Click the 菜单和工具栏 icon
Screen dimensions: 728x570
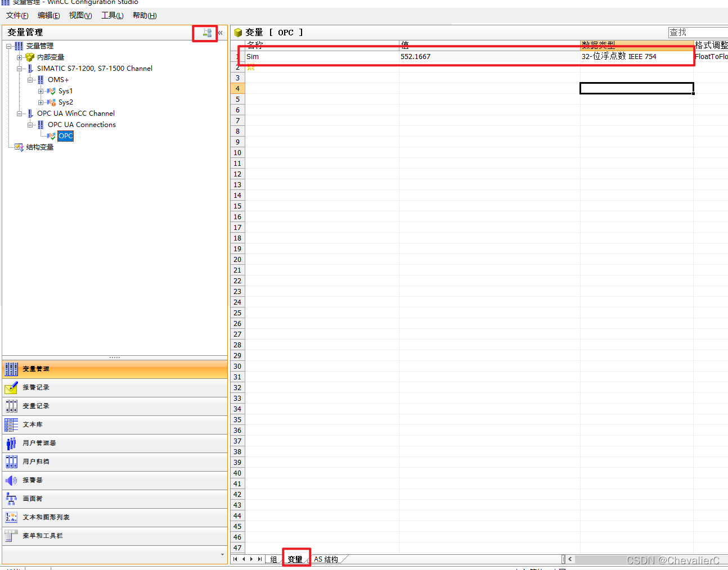point(11,536)
